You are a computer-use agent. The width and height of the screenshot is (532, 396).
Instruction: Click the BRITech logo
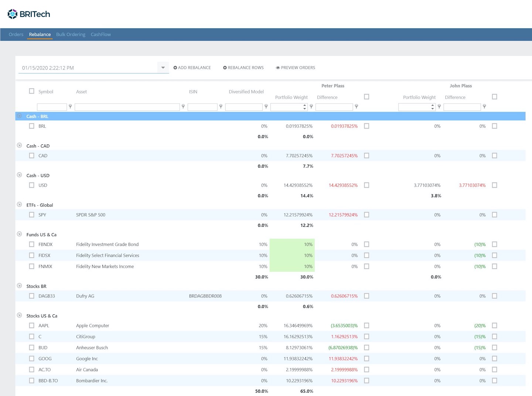tap(29, 14)
